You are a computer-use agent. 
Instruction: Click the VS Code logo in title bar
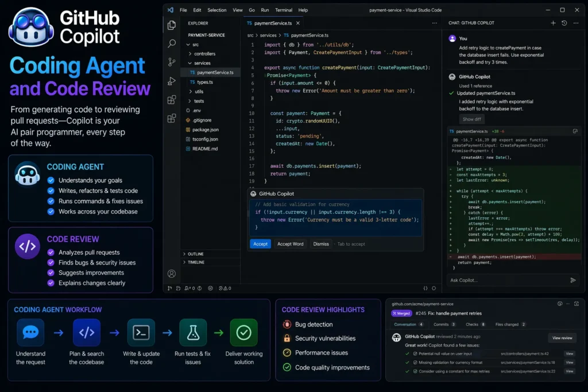171,10
